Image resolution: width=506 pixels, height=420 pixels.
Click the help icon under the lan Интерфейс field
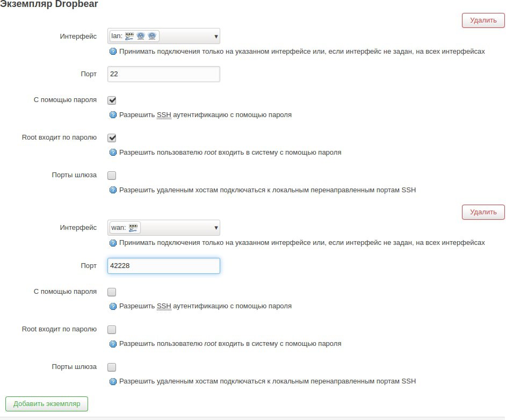[x=113, y=51]
